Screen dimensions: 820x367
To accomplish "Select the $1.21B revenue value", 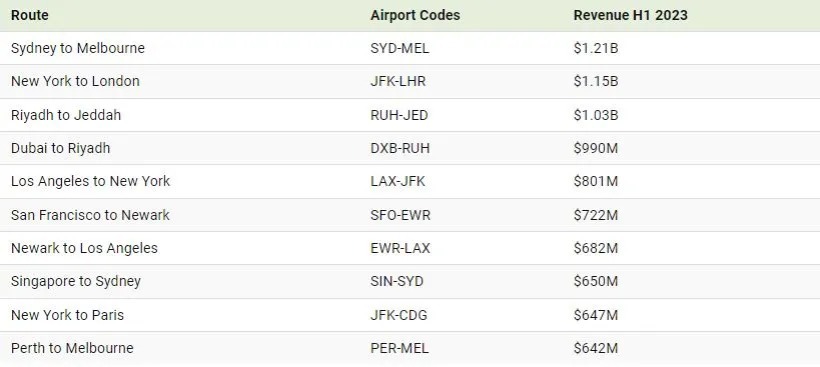I will [596, 49].
